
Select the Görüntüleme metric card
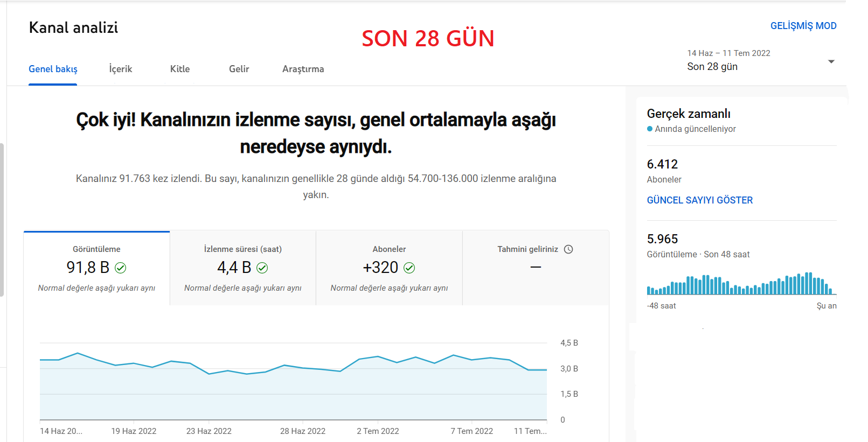tap(97, 268)
